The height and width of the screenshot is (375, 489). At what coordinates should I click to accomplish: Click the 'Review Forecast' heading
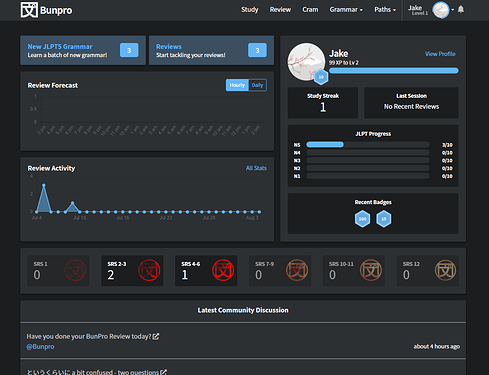tap(53, 85)
